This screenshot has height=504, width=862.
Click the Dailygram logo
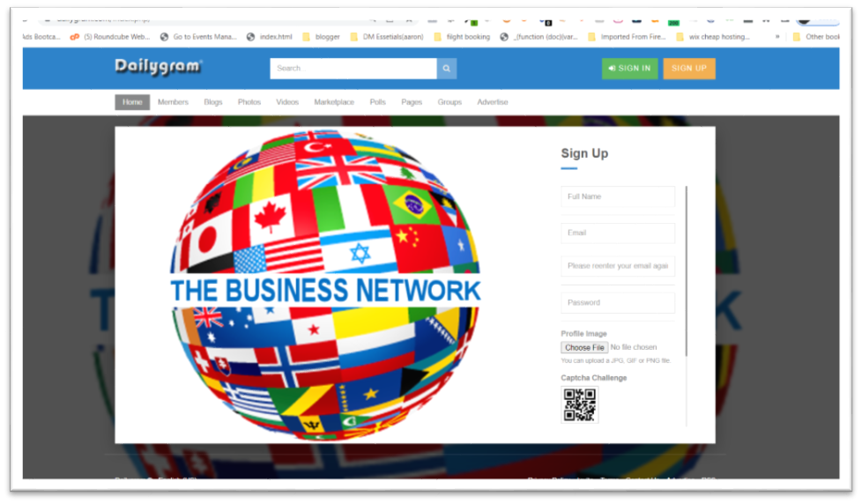(x=159, y=67)
